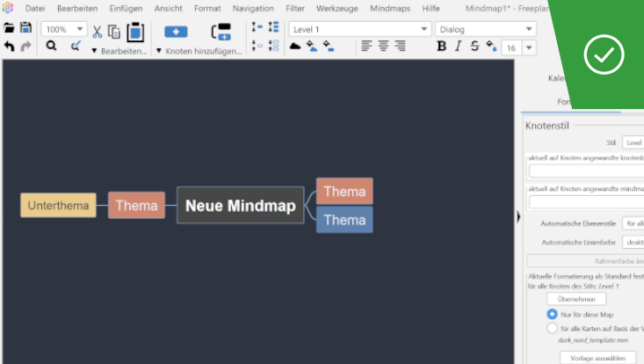Apply strikethrough formatting to node text
This screenshot has width=644, height=364.
[x=474, y=46]
